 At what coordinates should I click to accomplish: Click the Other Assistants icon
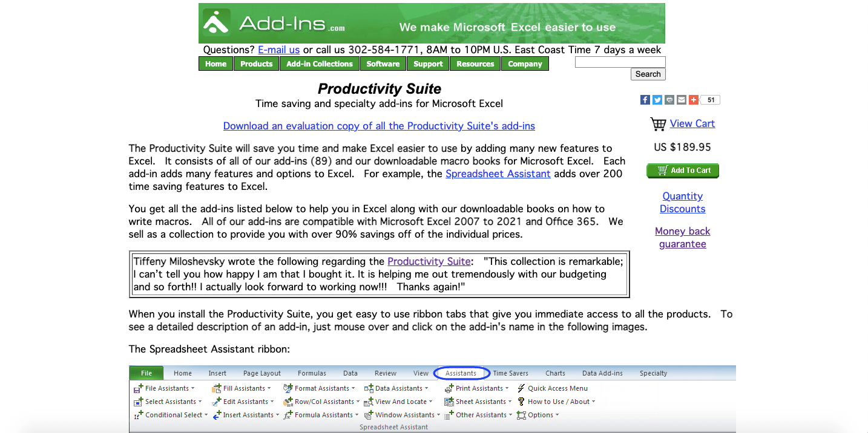449,415
